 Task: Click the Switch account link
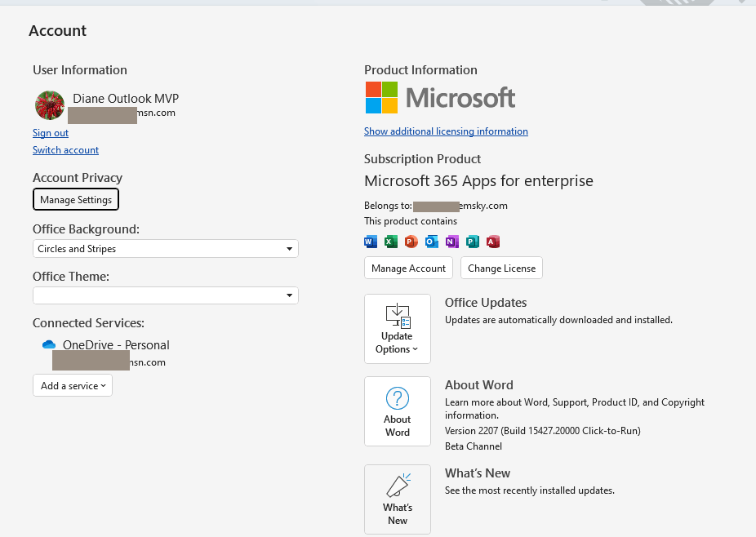[x=65, y=150]
